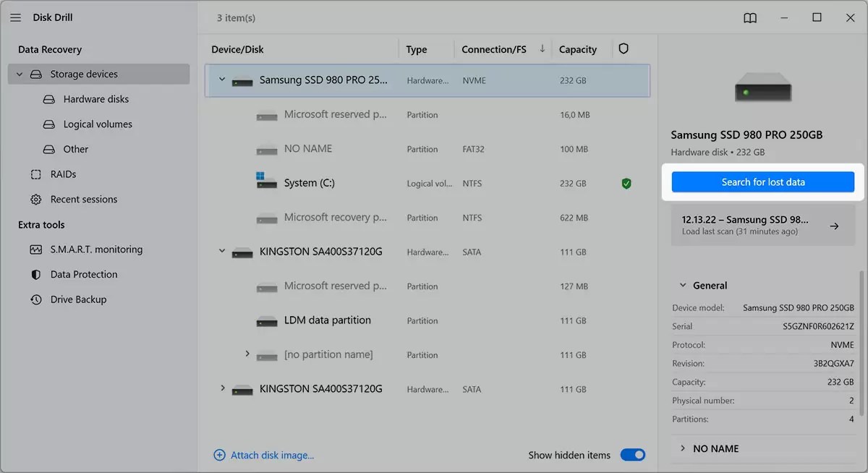The width and height of the screenshot is (868, 473).
Task: Open the RAIDs section
Action: coord(64,174)
